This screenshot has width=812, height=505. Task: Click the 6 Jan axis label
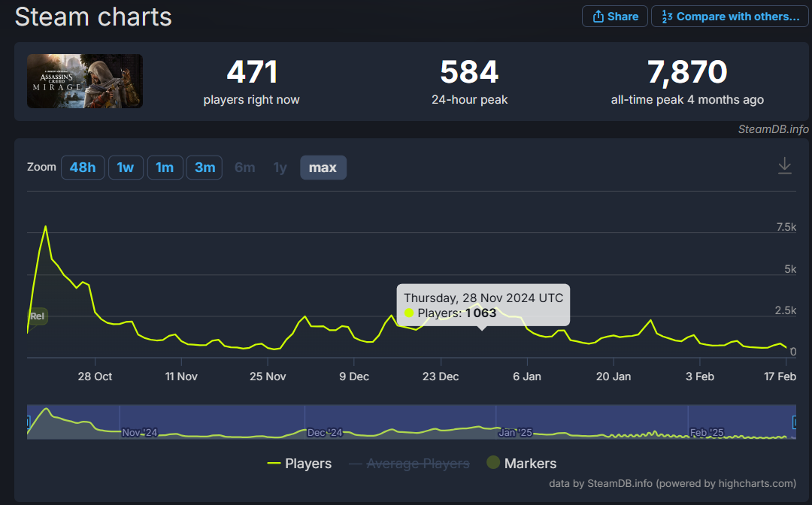[x=527, y=376]
